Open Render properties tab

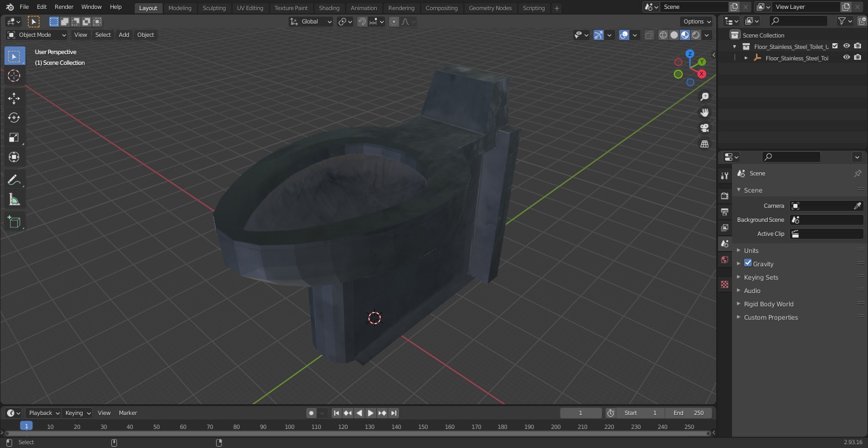click(724, 196)
